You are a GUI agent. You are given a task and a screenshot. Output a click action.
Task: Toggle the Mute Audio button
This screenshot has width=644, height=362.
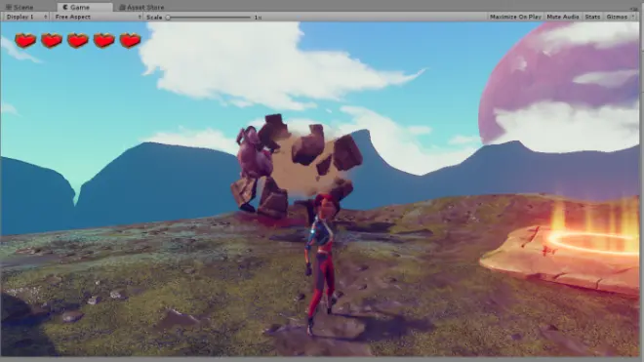click(563, 17)
